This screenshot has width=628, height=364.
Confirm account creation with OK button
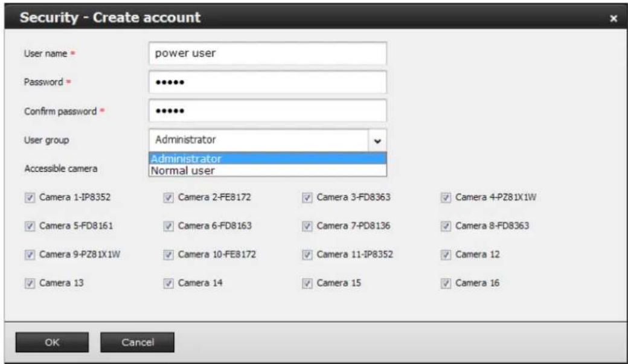tap(52, 342)
